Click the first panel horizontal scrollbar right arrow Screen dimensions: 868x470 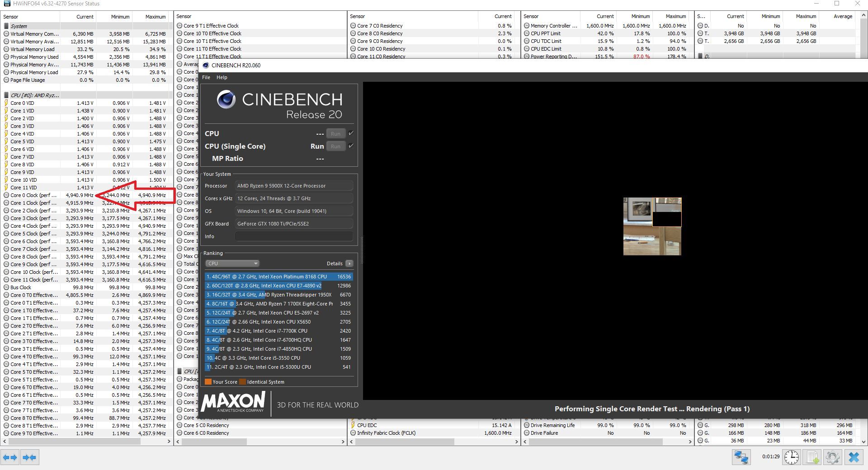tap(169, 442)
